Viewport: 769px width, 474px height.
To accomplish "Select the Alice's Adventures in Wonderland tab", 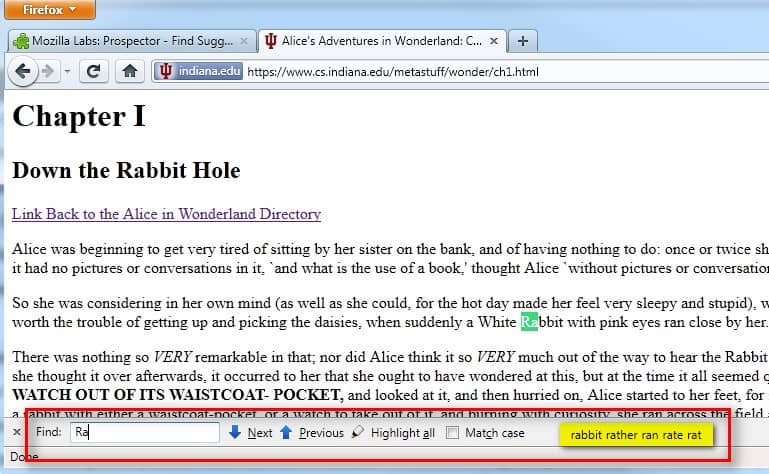I will coord(380,41).
